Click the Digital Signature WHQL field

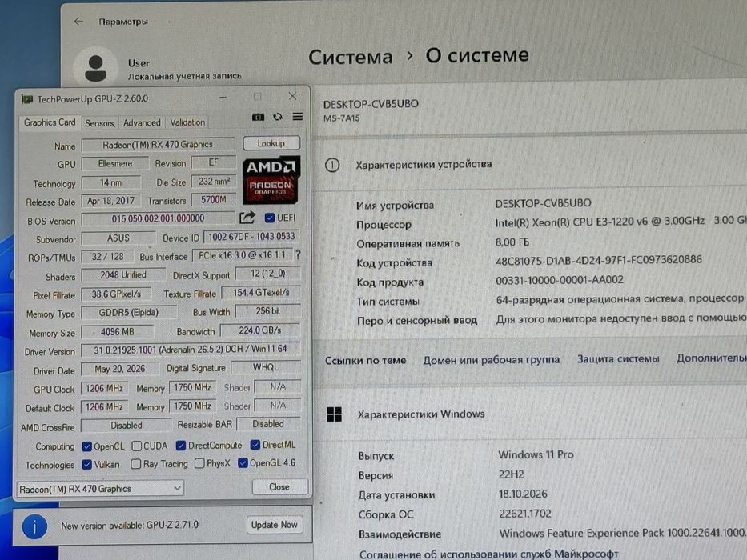click(265, 367)
